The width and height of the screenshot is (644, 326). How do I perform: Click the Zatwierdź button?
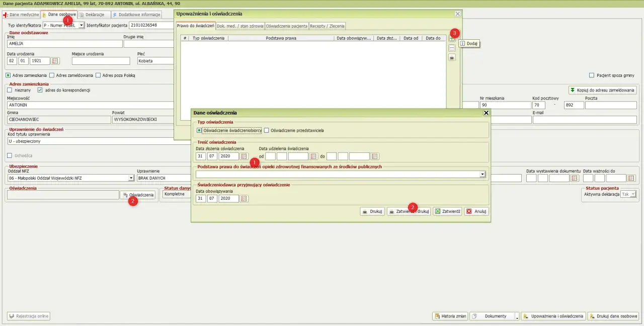tap(447, 211)
